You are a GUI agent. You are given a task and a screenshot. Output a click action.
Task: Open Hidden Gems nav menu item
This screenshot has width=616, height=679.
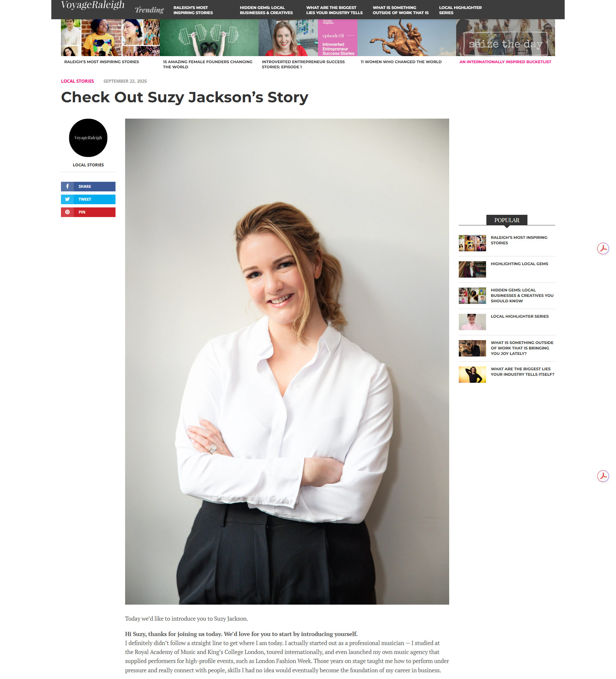coord(266,10)
